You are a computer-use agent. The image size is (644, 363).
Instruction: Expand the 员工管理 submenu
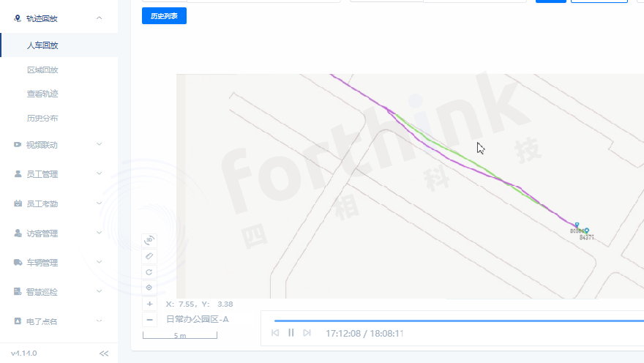click(x=100, y=174)
